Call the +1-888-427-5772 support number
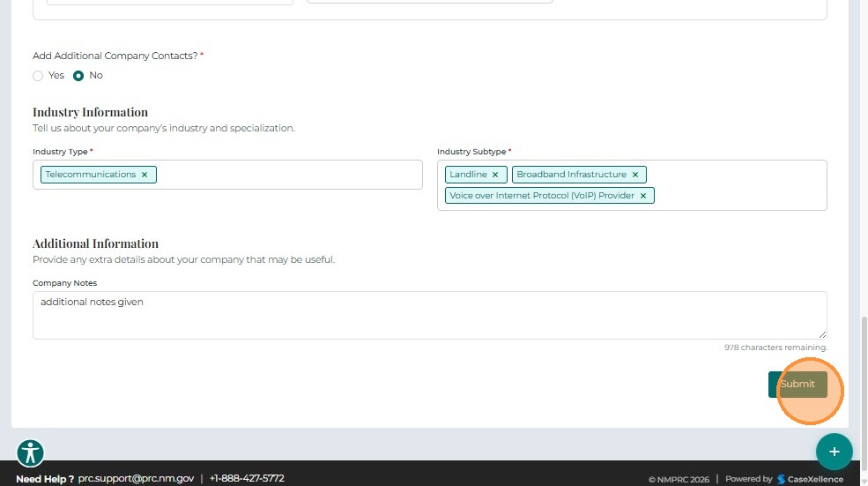Image resolution: width=868 pixels, height=486 pixels. (x=247, y=478)
